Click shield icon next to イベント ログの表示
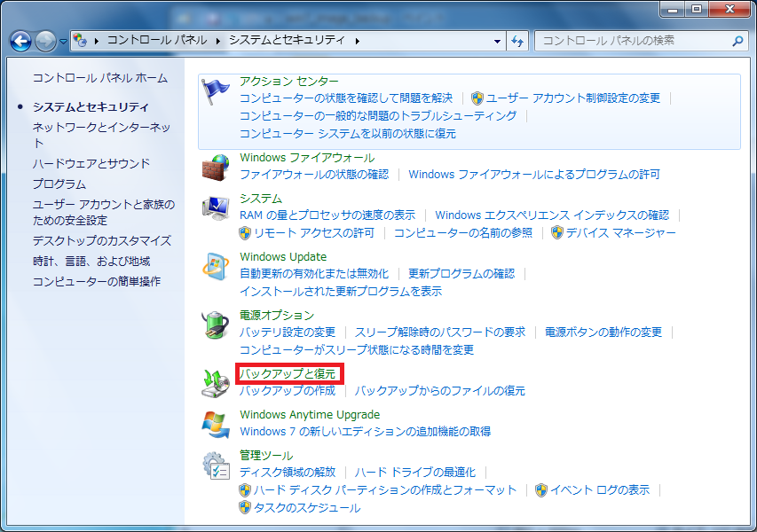 click(x=541, y=490)
